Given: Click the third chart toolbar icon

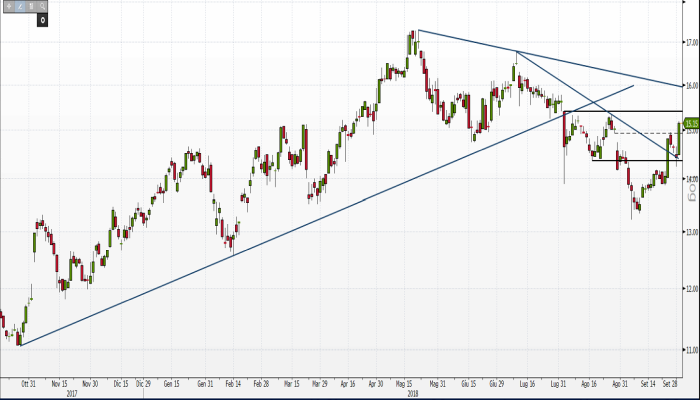Looking at the screenshot, I should pos(31,6).
